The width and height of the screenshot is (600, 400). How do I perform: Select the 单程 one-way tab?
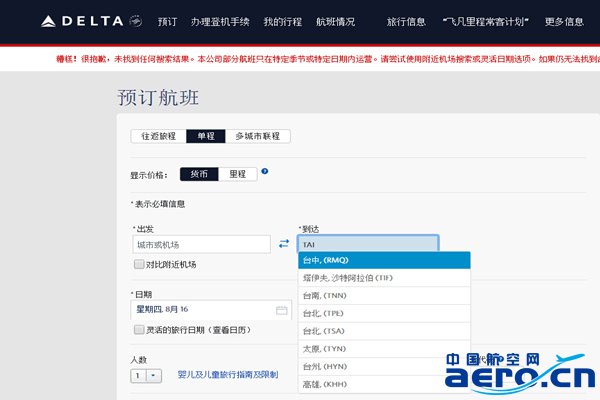[206, 136]
